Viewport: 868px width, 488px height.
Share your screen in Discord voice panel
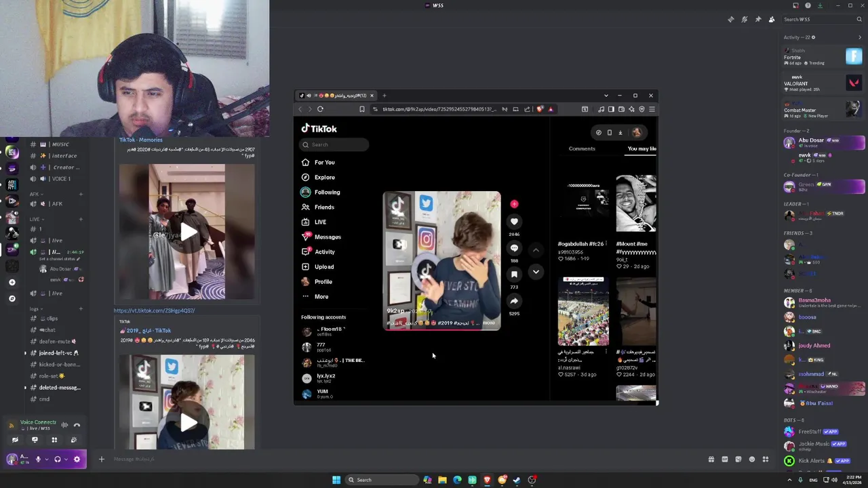click(35, 440)
